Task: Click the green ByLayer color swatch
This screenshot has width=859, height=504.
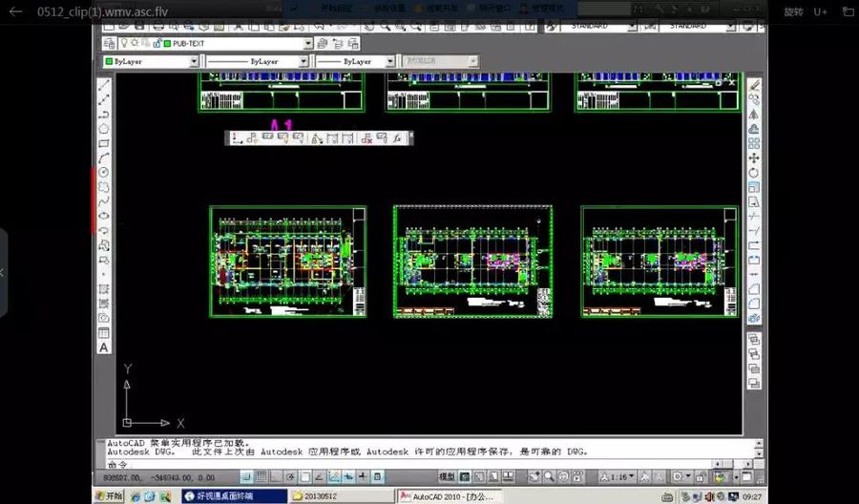Action: (x=109, y=61)
